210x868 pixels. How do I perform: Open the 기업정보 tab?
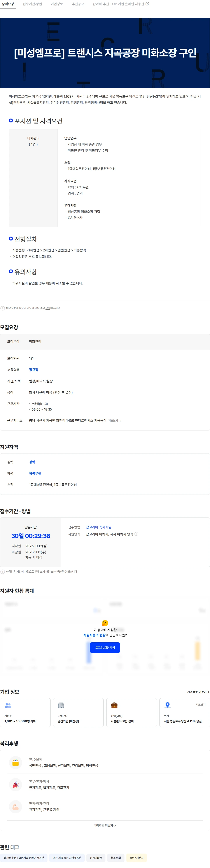[x=57, y=4]
